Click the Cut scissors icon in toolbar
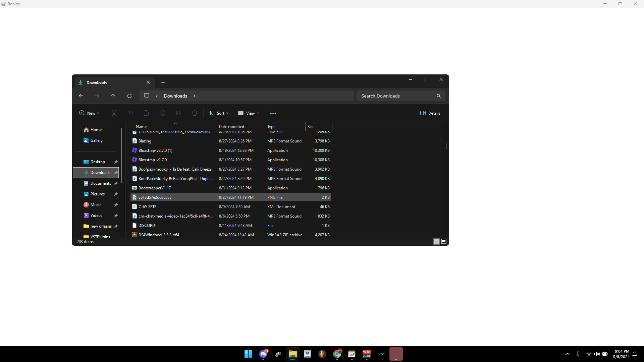The height and width of the screenshot is (362, 644). (114, 113)
